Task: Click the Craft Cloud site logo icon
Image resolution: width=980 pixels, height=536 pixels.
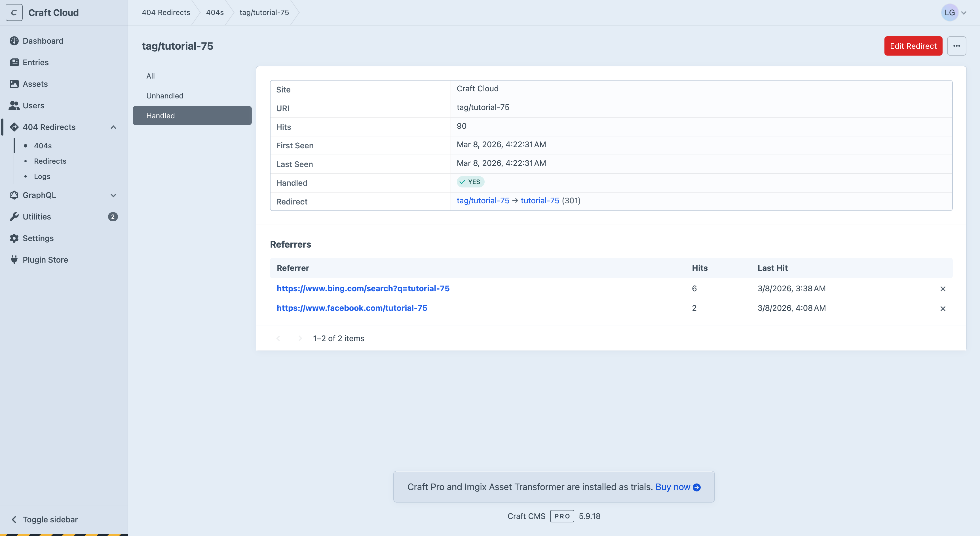Action: point(14,12)
